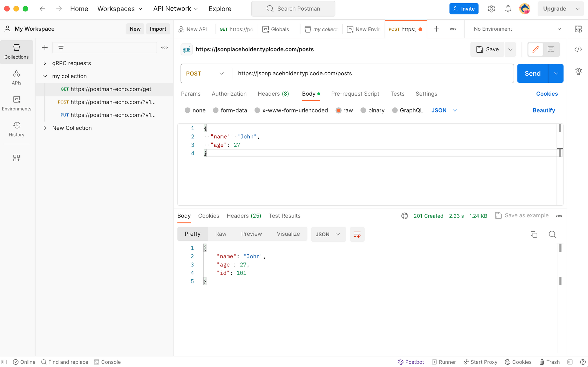Select the form-data body type
Screen dimensions: 588x367
(x=230, y=110)
